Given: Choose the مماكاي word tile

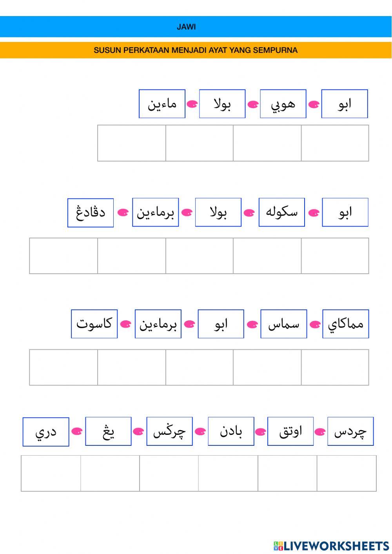Looking at the screenshot, I should [345, 324].
